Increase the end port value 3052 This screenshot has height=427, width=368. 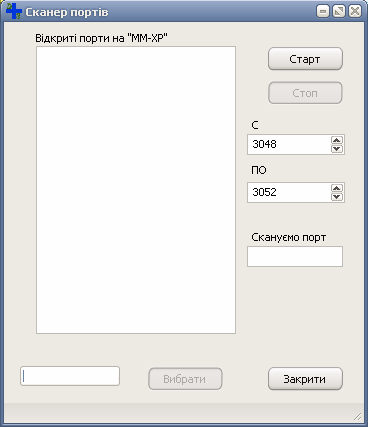337,188
